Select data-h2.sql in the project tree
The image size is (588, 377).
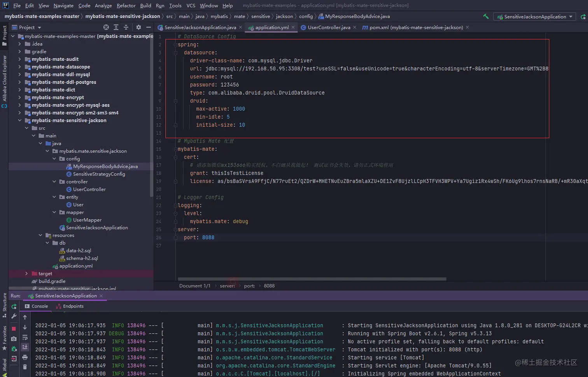pyautogui.click(x=79, y=251)
